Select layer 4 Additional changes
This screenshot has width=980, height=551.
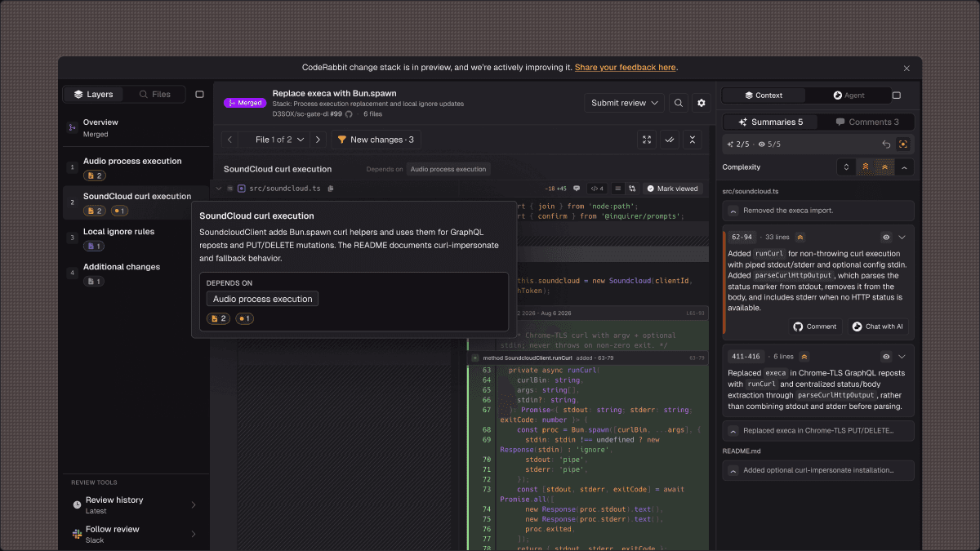click(136, 273)
